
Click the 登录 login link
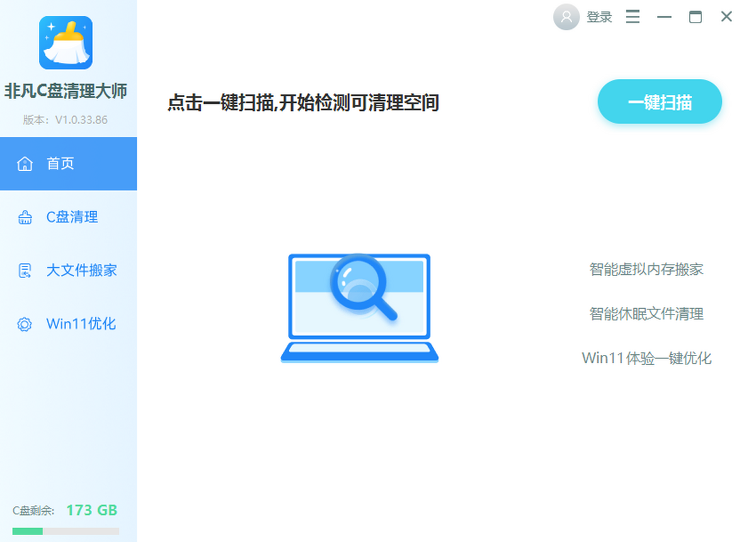point(599,18)
